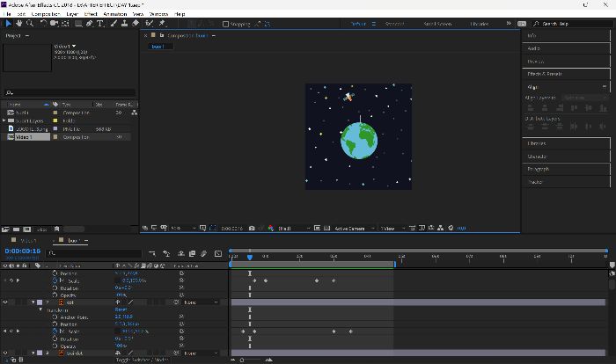Open the workspace overflow chevron menu
Image resolution: width=616 pixels, height=364 pixels.
coord(509,24)
